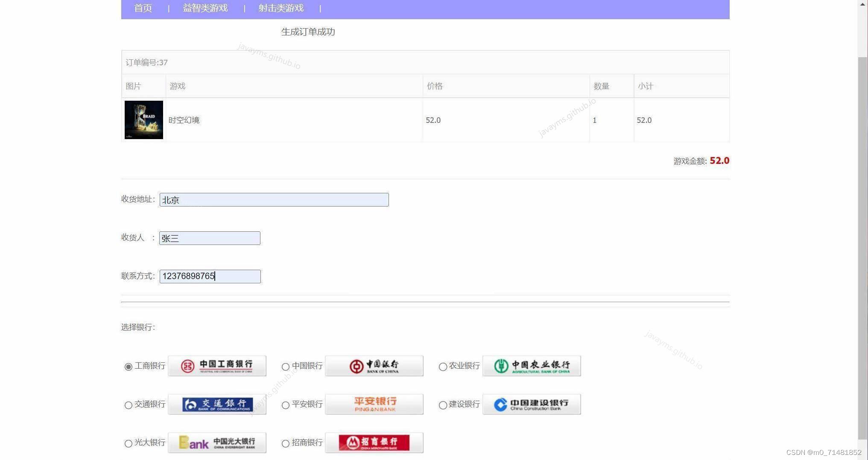Click the 收货人 input field
This screenshot has width=868, height=460.
[210, 238]
